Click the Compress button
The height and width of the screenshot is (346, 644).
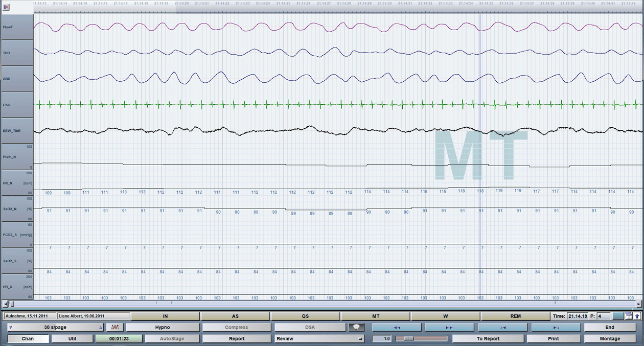(x=236, y=327)
